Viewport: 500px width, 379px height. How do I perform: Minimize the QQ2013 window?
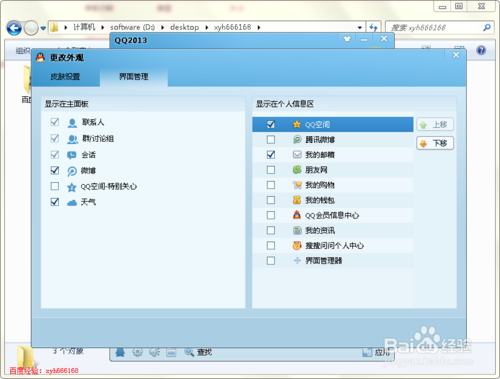pyautogui.click(x=364, y=40)
